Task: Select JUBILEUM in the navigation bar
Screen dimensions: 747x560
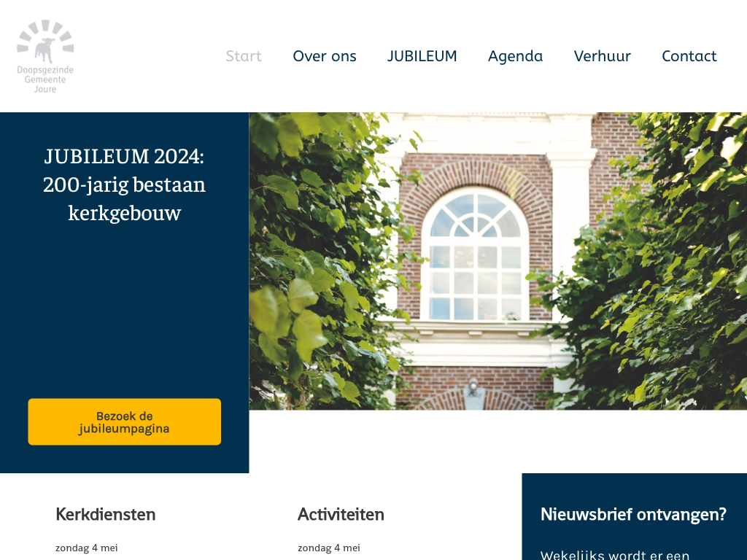Action: [422, 56]
